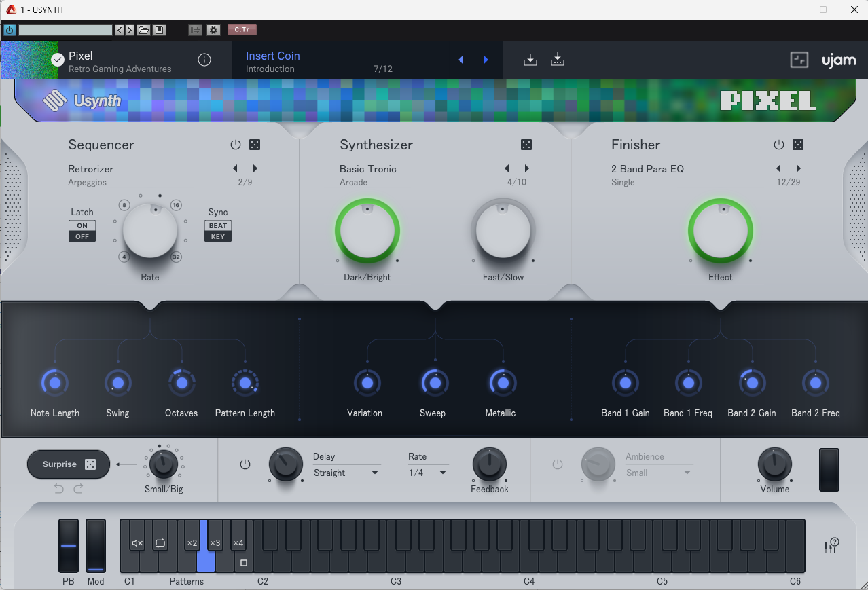Select previous Sequencer preset arrow
Viewport: 868px width, 590px height.
tap(236, 168)
